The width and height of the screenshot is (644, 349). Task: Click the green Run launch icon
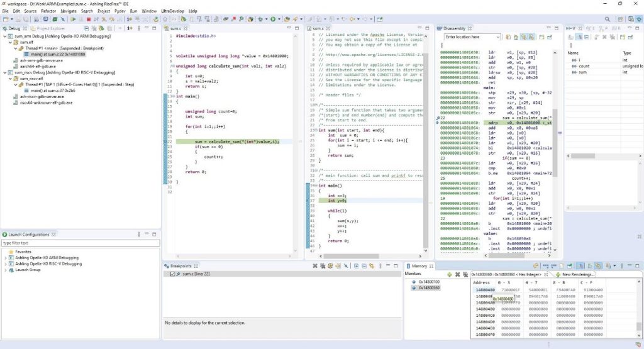click(x=273, y=19)
